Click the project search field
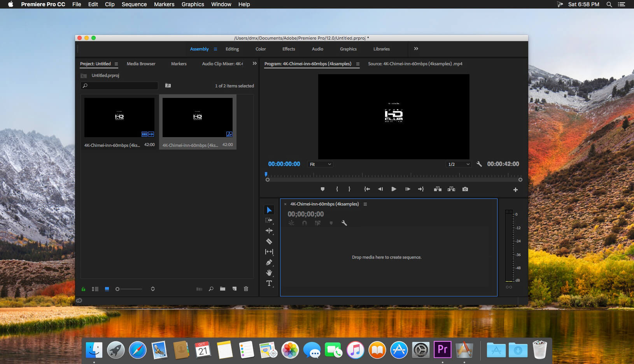 pyautogui.click(x=119, y=85)
